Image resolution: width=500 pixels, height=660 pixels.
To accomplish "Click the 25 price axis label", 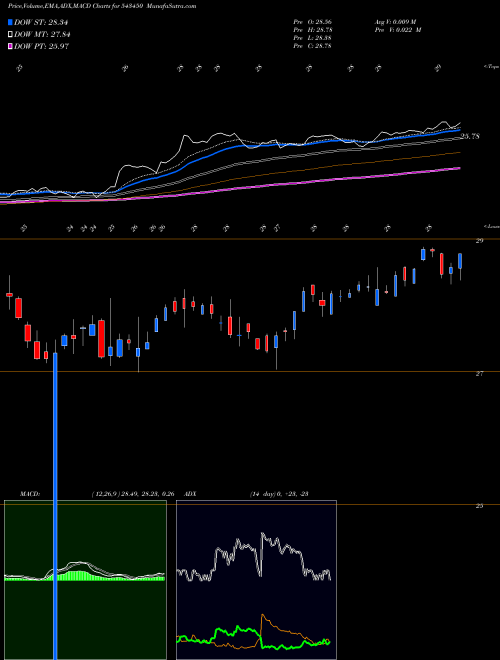I will pos(479,506).
